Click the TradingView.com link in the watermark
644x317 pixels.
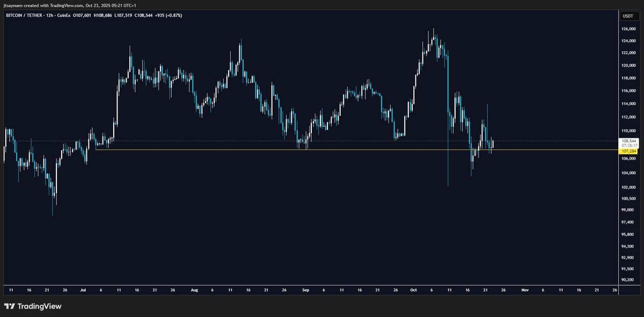pyautogui.click(x=65, y=4)
